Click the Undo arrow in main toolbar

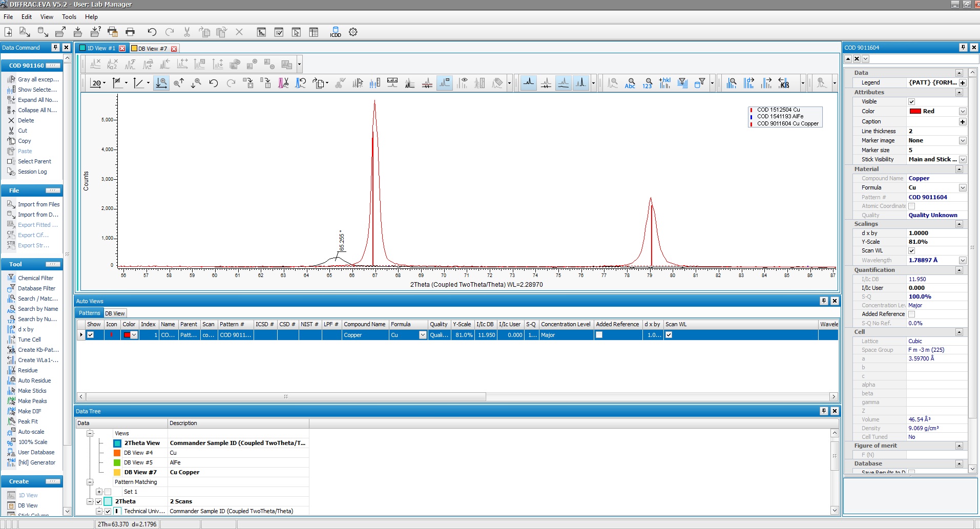tap(152, 32)
